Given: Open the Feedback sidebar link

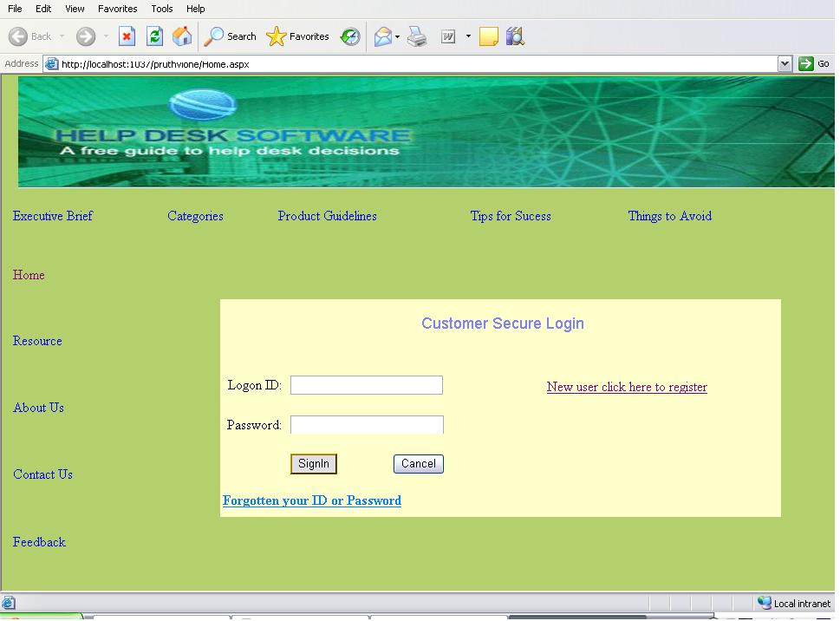Looking at the screenshot, I should coord(39,542).
